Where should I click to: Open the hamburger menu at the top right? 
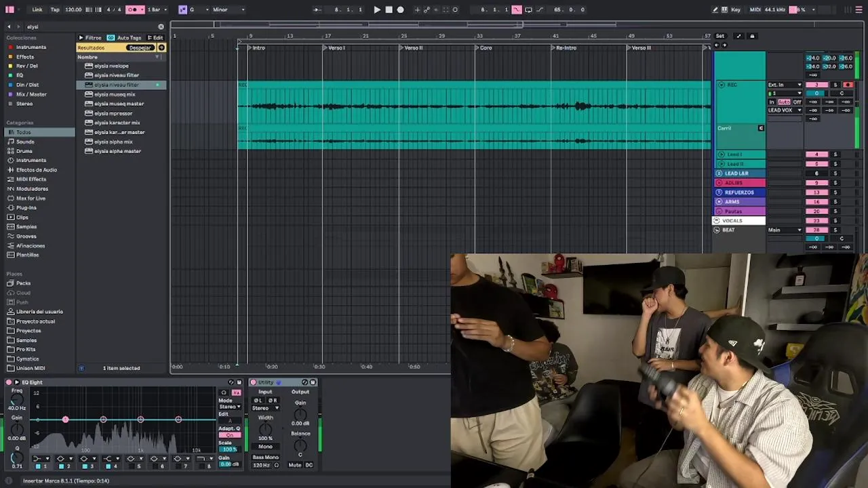pos(859,9)
